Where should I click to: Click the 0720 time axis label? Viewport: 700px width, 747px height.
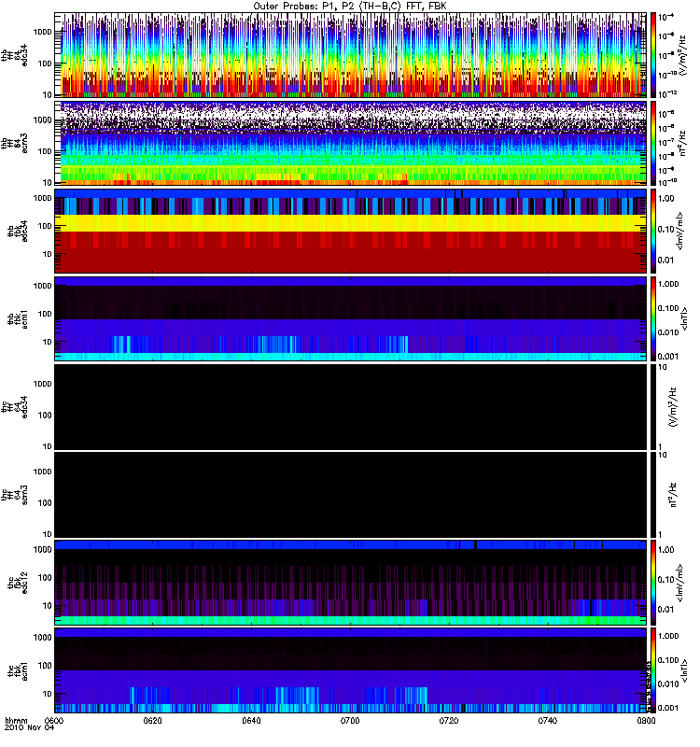(x=449, y=721)
